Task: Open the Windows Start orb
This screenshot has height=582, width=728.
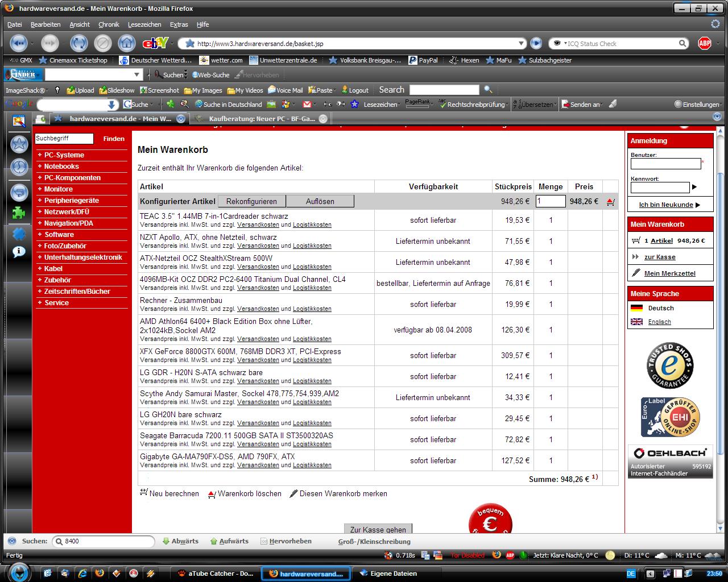Action: tap(19, 572)
